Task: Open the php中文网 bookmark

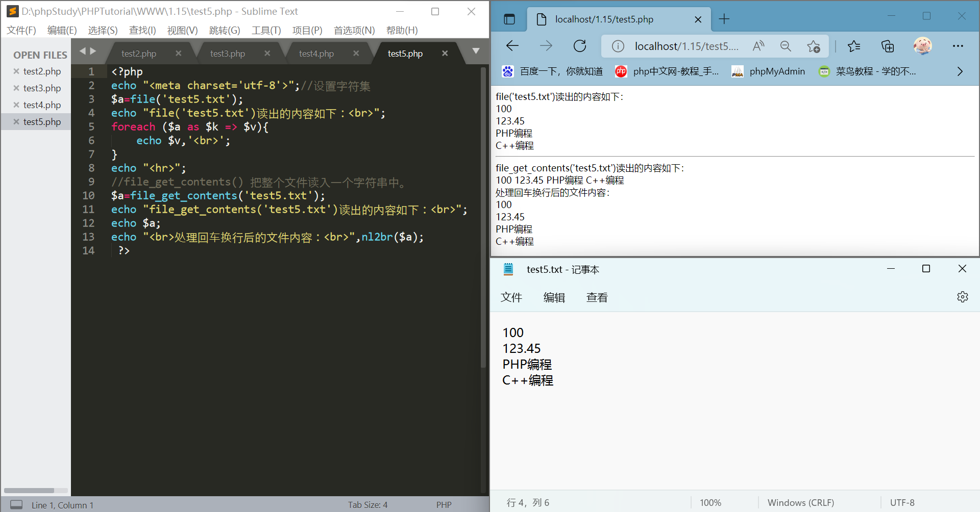Action: [667, 71]
